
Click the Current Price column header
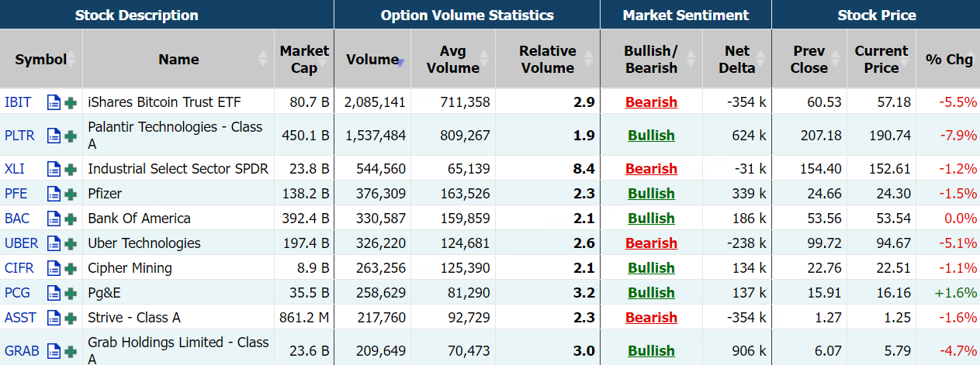coord(881,60)
